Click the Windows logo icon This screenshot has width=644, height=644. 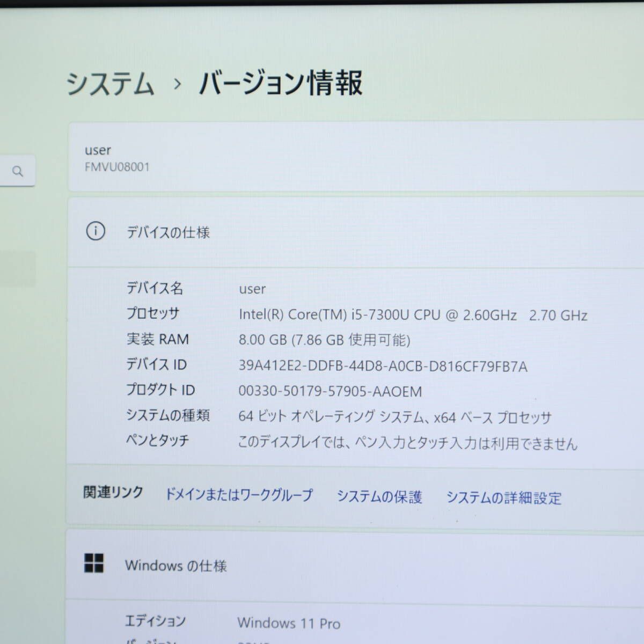tap(94, 563)
